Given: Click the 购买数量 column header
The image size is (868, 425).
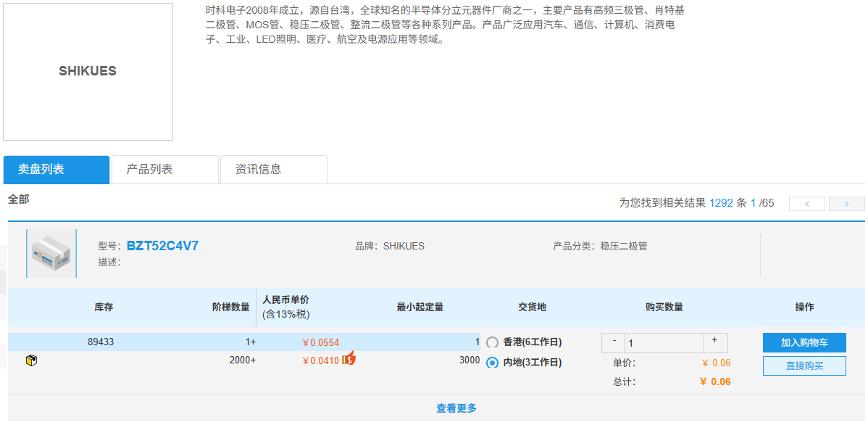Looking at the screenshot, I should (x=664, y=307).
